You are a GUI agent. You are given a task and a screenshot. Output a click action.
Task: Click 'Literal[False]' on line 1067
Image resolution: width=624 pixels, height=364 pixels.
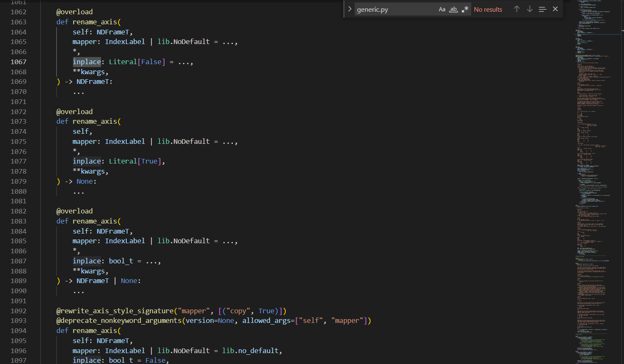[x=137, y=62]
